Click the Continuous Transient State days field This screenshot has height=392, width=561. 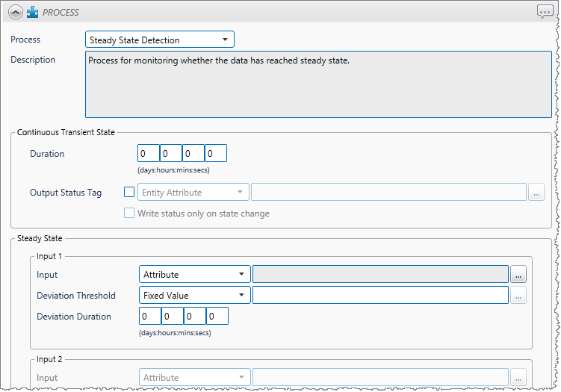click(x=148, y=154)
